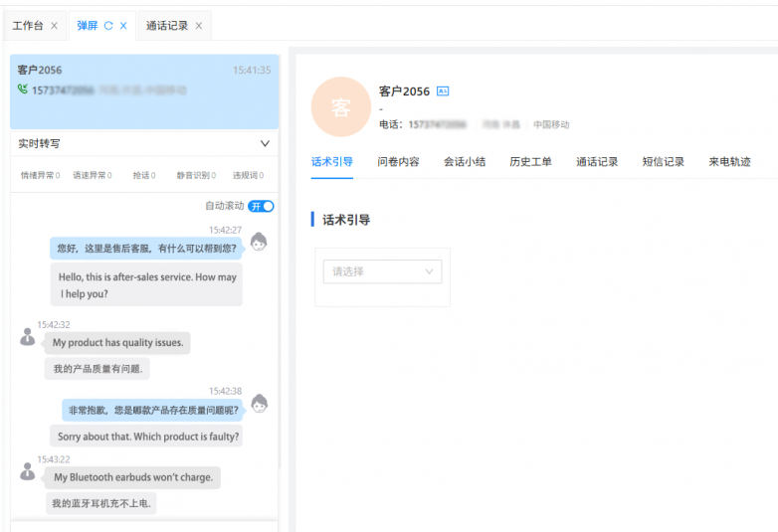Click the message 非常抱歉，您是哪款产品

[x=152, y=410]
